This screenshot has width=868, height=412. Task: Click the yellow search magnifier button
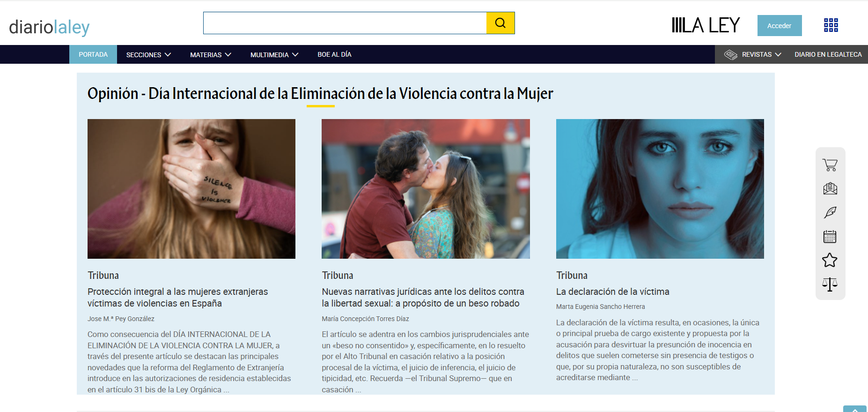pos(500,23)
